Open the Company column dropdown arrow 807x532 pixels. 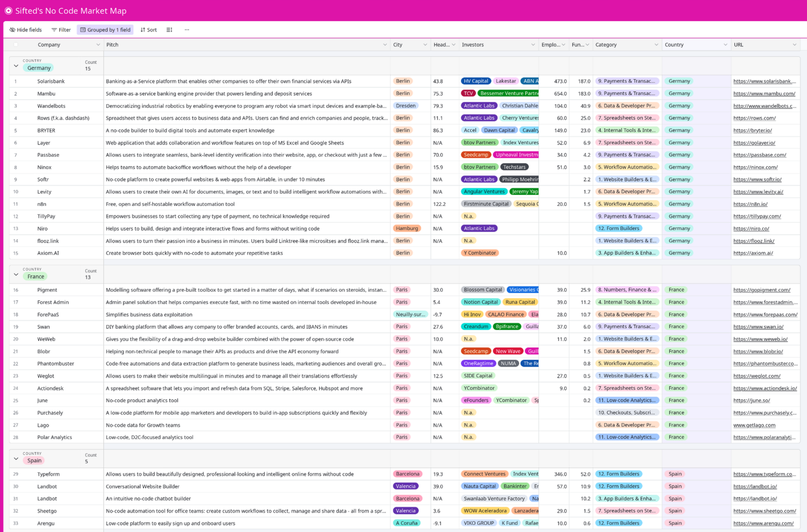(x=98, y=45)
